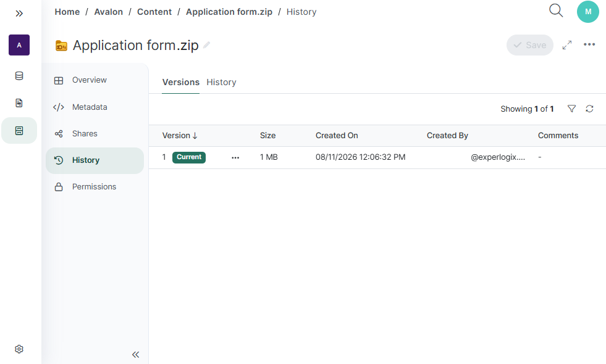
Task: Navigate to Home breadcrumb
Action: [x=67, y=12]
